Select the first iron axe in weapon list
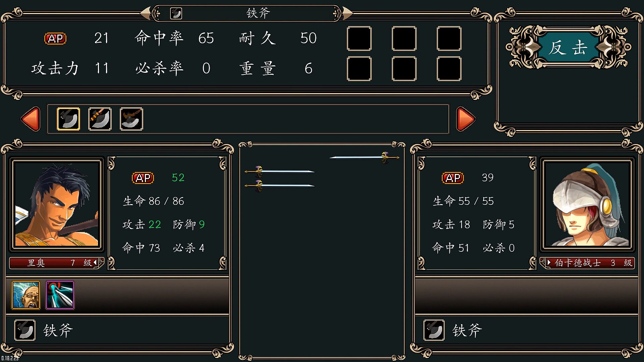The width and height of the screenshot is (644, 362). coord(68,119)
